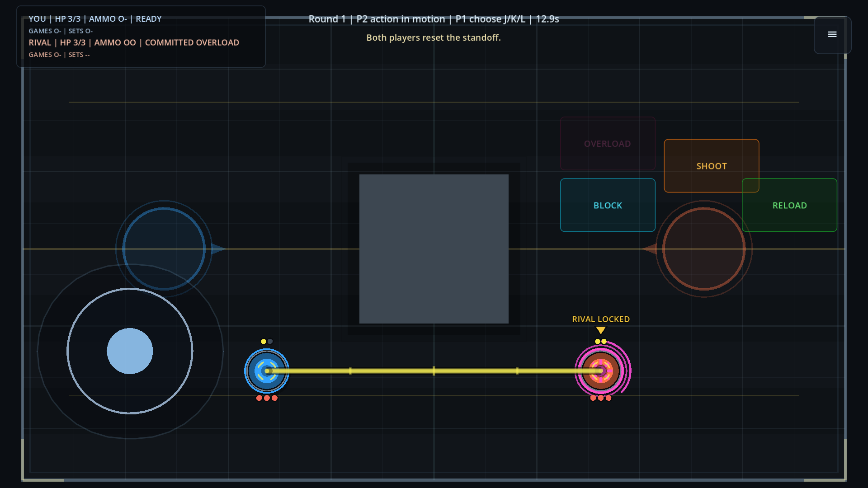Tap the virtual joystick thumb knob
Screen dimensions: 868x488
coord(130,351)
